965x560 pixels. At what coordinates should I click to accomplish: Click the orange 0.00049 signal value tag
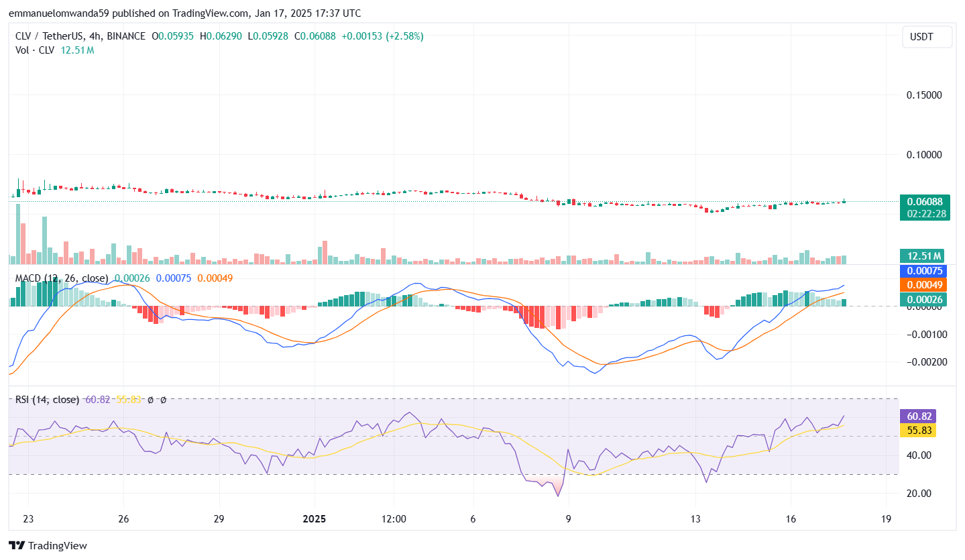coord(925,285)
